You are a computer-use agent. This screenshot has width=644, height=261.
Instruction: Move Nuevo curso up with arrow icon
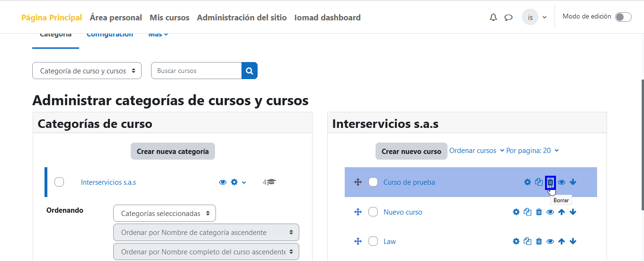pyautogui.click(x=562, y=212)
